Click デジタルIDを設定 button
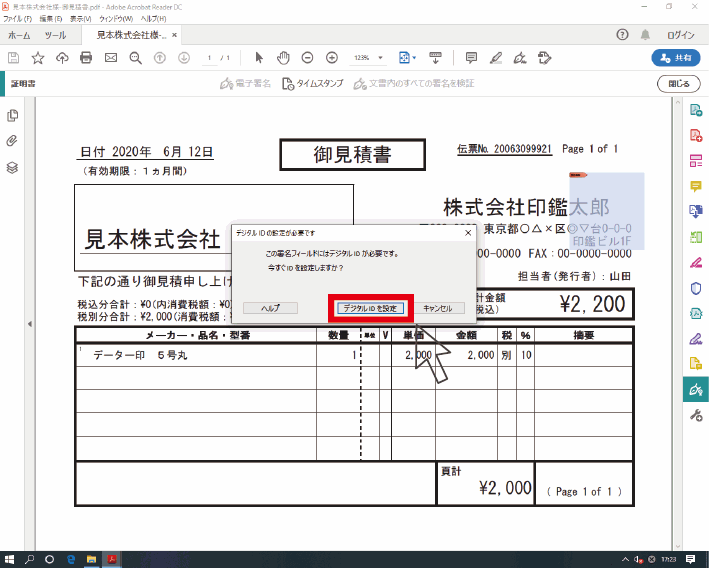This screenshot has width=709, height=568. (x=370, y=308)
